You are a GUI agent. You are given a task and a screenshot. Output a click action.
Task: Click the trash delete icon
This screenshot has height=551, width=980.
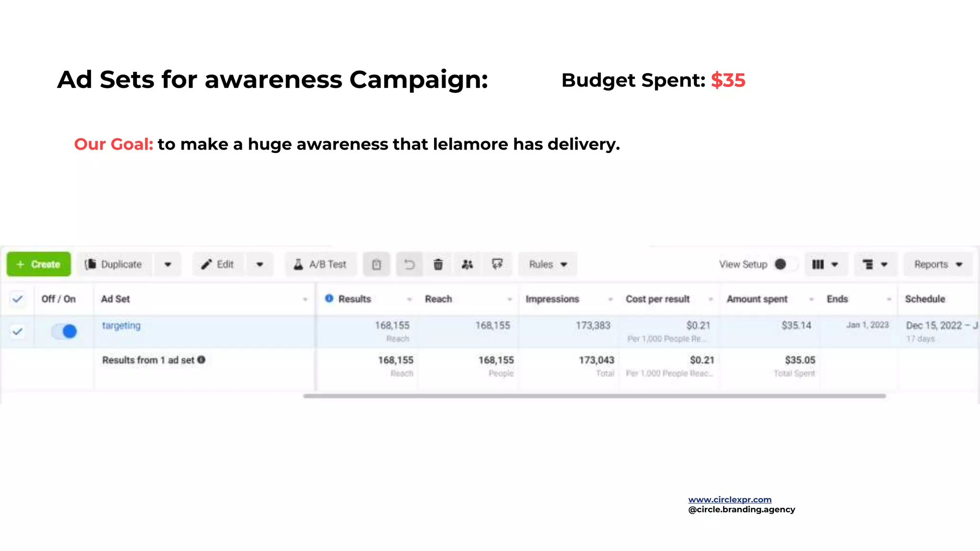[x=438, y=264]
